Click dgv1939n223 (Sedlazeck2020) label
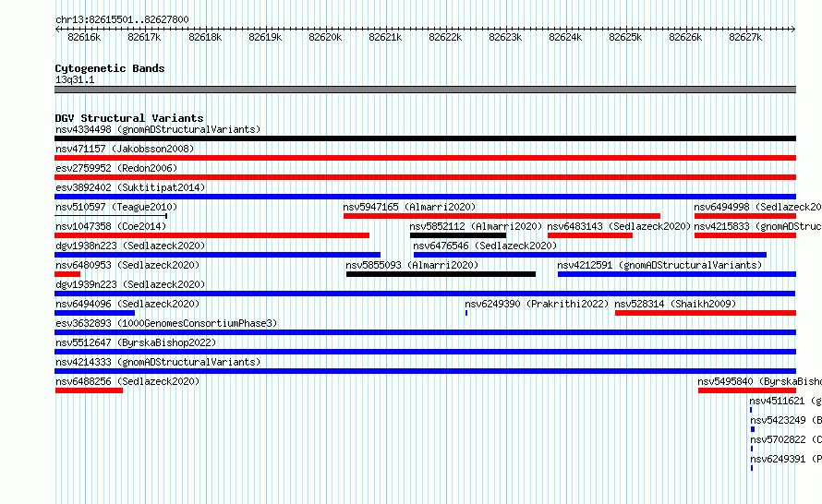Screen dimensions: 822x504 point(130,284)
